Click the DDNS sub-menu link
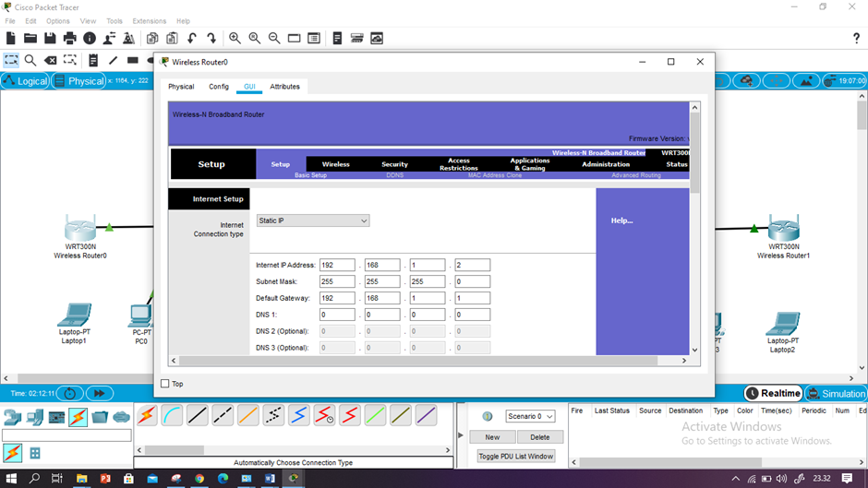The height and width of the screenshot is (488, 868). tap(394, 175)
